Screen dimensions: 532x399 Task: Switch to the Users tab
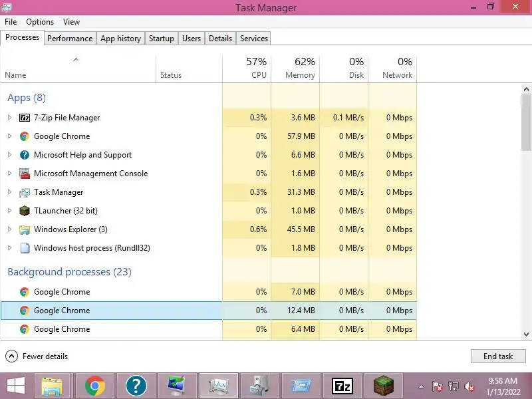[192, 39]
